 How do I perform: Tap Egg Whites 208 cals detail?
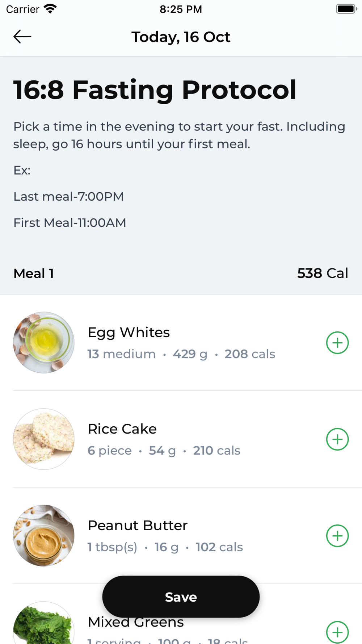[250, 354]
